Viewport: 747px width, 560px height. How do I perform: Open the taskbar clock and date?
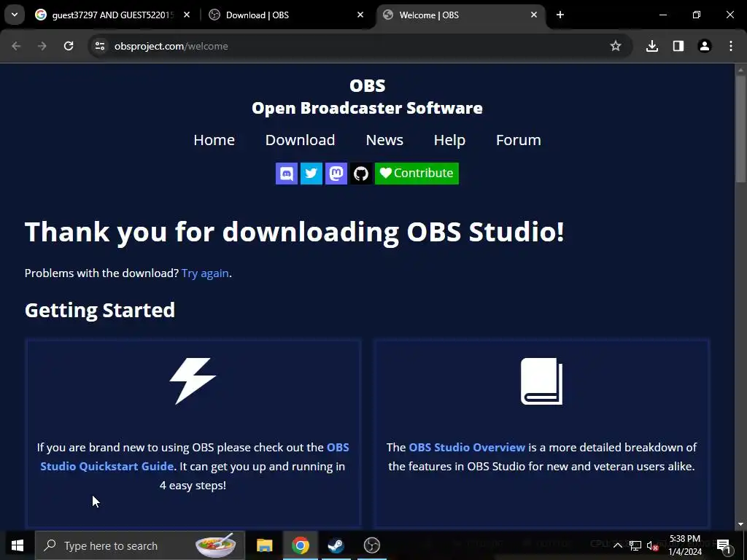(685, 545)
